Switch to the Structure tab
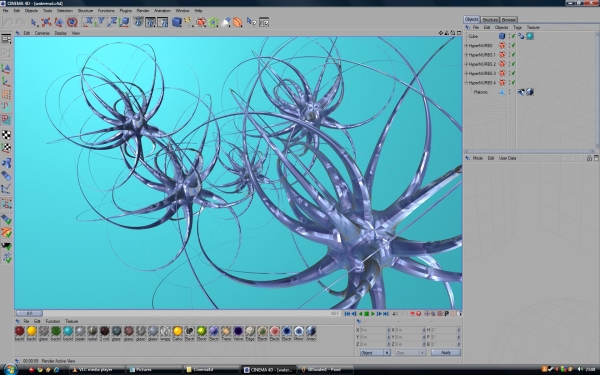 point(490,20)
